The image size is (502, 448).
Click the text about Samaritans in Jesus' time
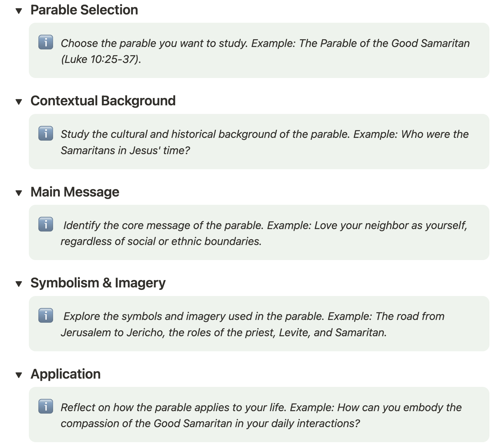(x=125, y=150)
